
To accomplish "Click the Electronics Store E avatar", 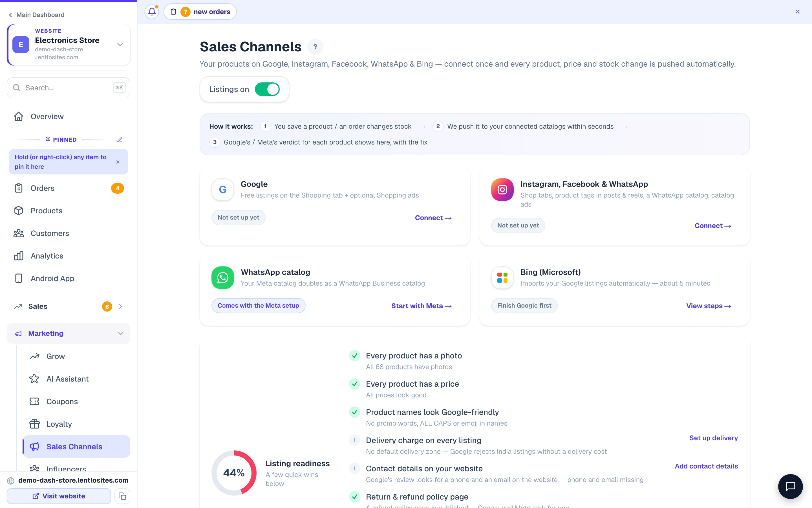I will click(21, 44).
